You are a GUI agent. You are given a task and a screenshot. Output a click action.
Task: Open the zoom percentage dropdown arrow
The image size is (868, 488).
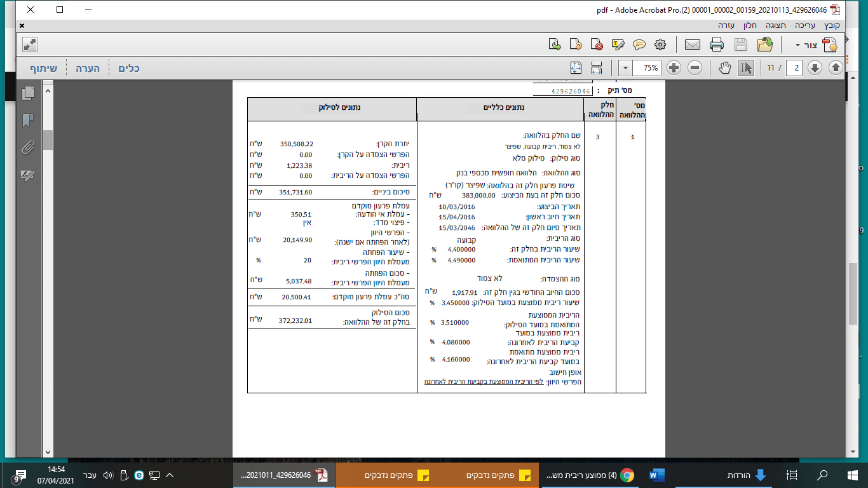click(x=625, y=68)
